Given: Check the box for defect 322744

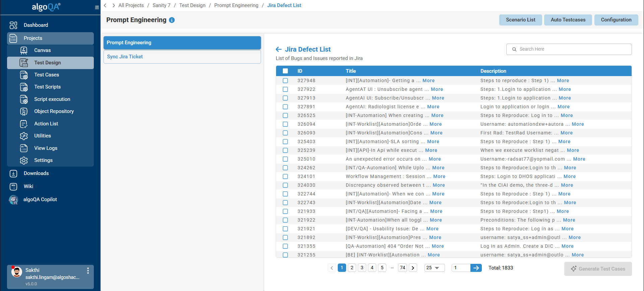Looking at the screenshot, I should [285, 194].
